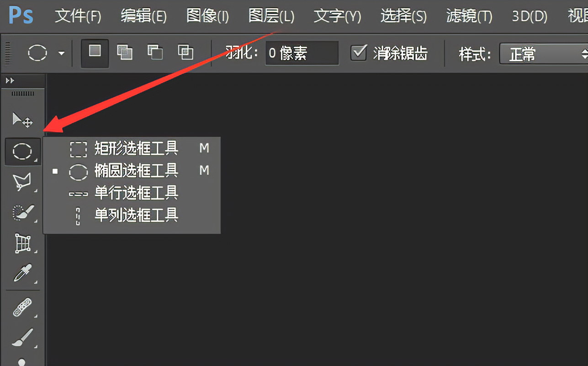Toggle the 消除锯齿 anti-alias checkbox
This screenshot has width=588, height=366.
pos(359,53)
